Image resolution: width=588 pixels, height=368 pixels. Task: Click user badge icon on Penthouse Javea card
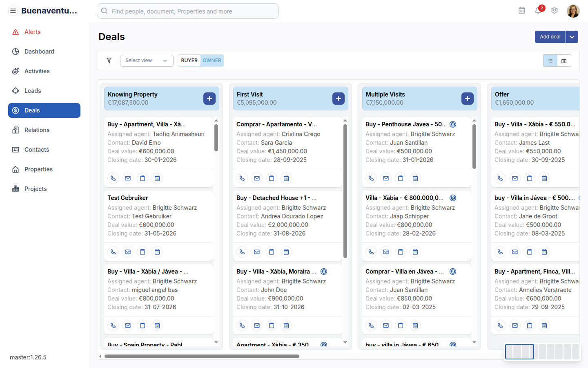click(x=453, y=124)
